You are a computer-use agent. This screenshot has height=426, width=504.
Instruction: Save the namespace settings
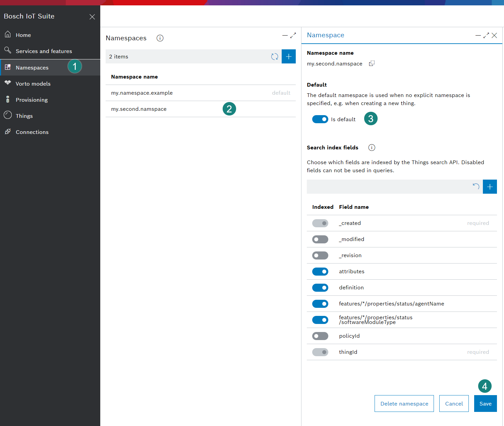pyautogui.click(x=486, y=404)
